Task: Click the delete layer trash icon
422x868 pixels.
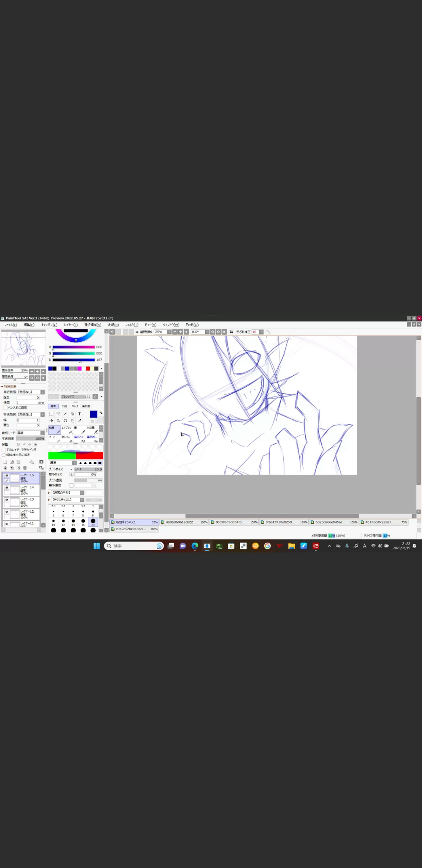Action: click(x=25, y=468)
